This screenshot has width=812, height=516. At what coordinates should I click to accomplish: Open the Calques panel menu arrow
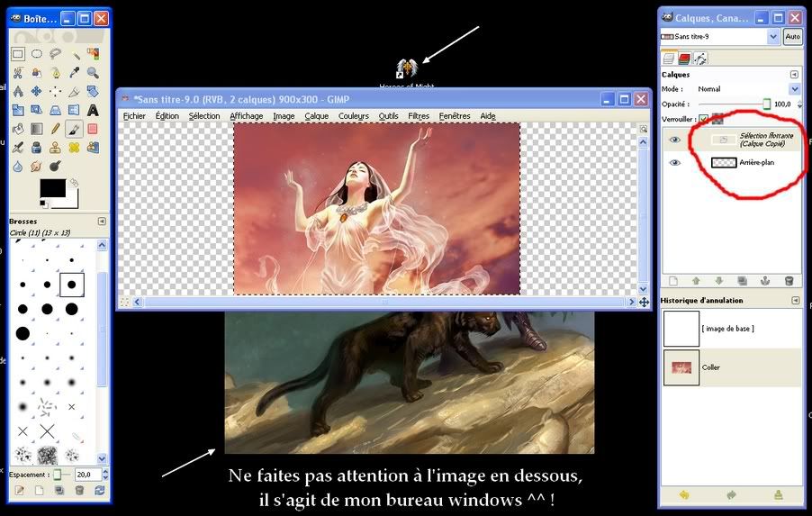[x=794, y=75]
